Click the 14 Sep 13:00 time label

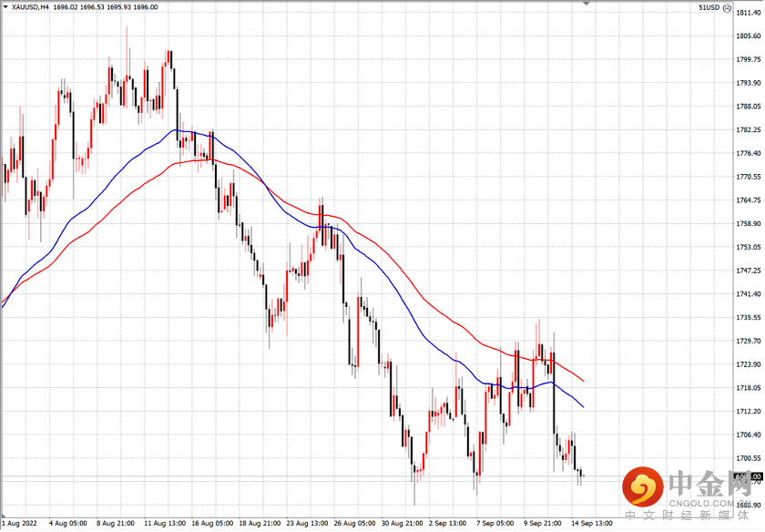tap(592, 523)
